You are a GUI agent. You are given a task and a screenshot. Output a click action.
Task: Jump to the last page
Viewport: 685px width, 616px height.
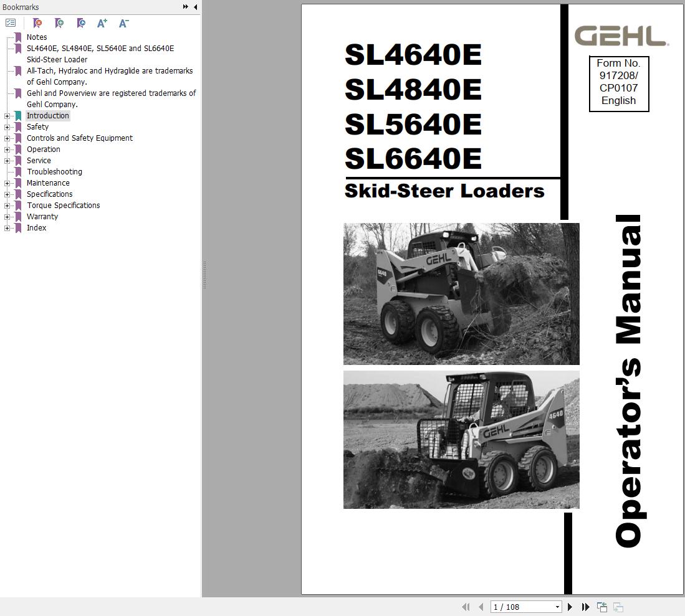[x=585, y=607]
